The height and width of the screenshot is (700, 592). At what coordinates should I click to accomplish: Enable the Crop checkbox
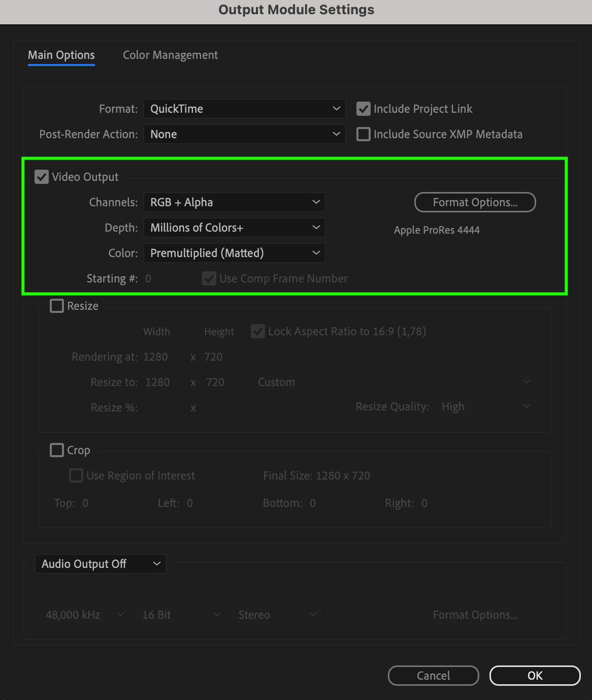[x=57, y=450]
